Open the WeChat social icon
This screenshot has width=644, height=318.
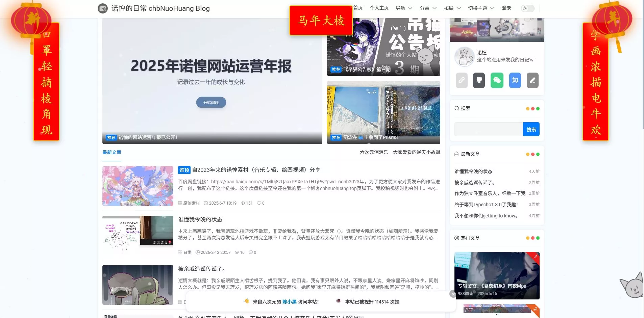[x=497, y=80]
